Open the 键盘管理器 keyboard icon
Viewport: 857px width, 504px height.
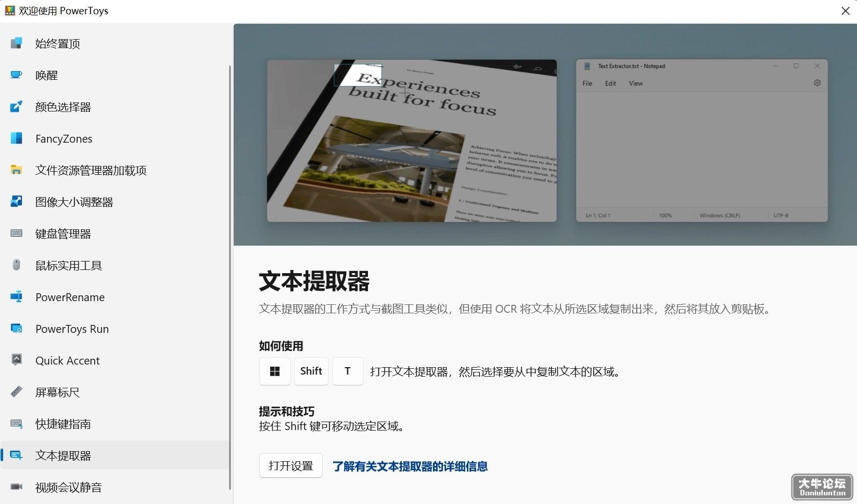point(16,233)
